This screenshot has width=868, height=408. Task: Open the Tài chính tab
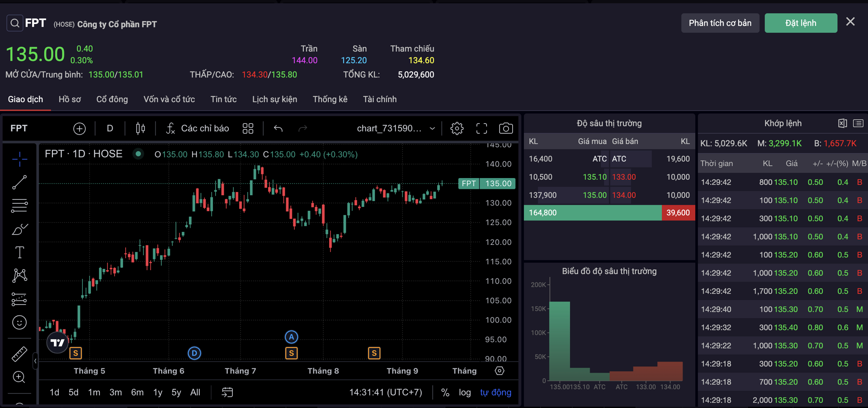click(379, 99)
